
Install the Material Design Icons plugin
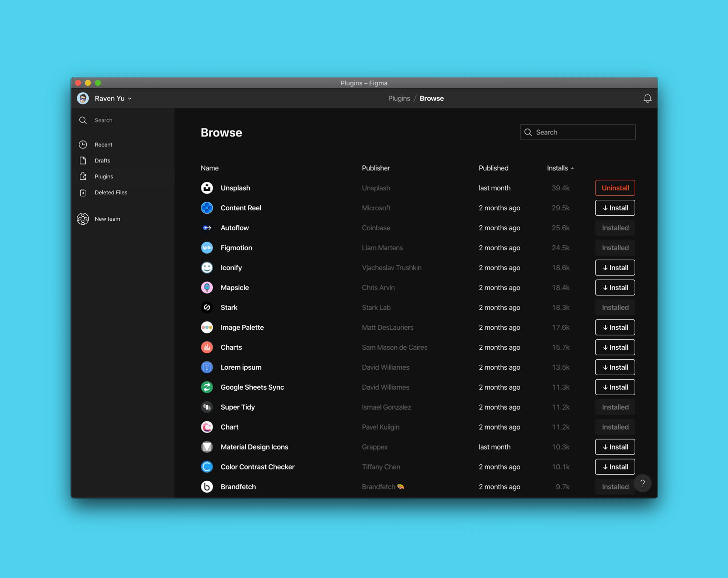(615, 447)
